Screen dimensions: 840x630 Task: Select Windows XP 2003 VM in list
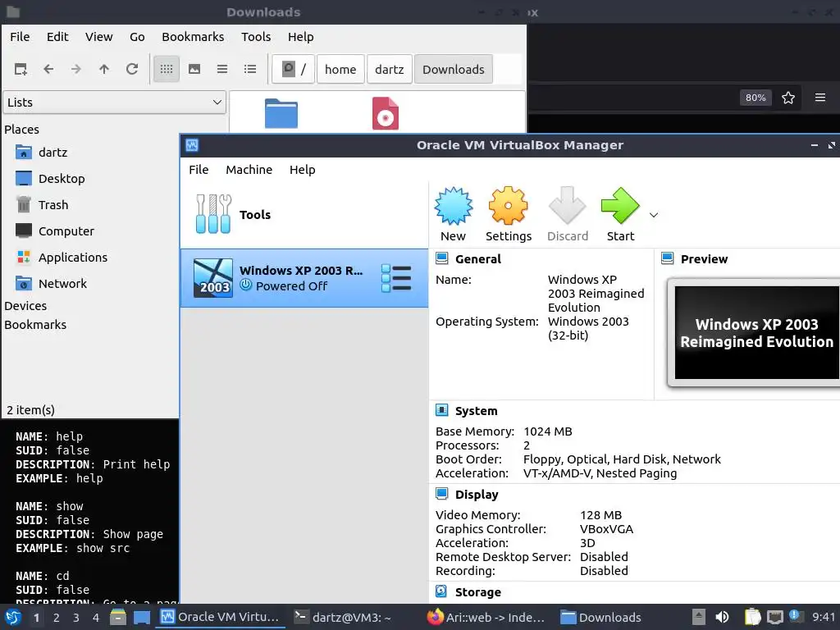coord(304,278)
